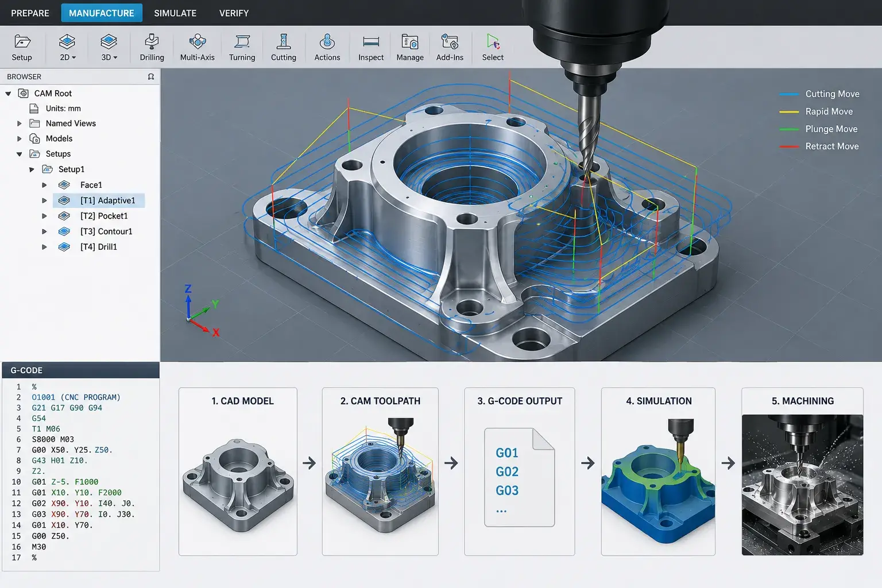Open the Add-Ins tool
The height and width of the screenshot is (588, 882).
[x=450, y=47]
